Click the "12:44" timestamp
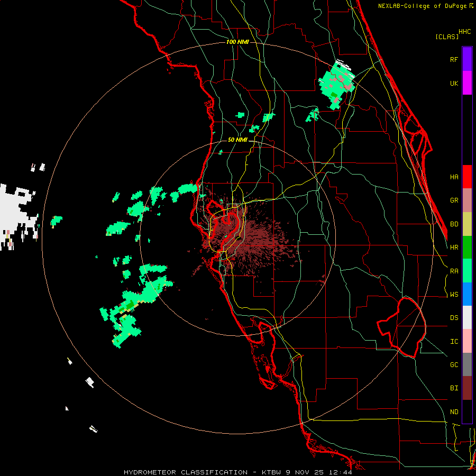476x476 pixels. tap(340, 472)
